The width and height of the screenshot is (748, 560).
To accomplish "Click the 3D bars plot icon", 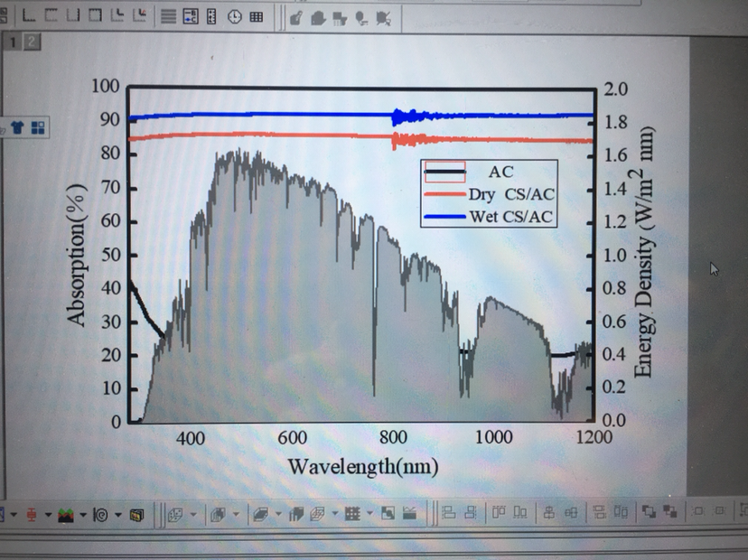I will (x=218, y=515).
